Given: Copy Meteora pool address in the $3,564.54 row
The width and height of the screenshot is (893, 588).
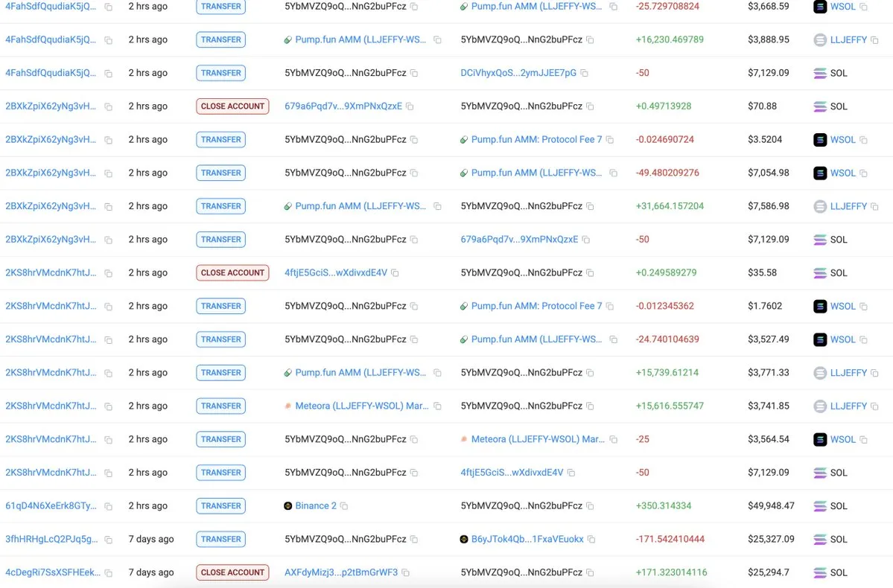Looking at the screenshot, I should 614,439.
